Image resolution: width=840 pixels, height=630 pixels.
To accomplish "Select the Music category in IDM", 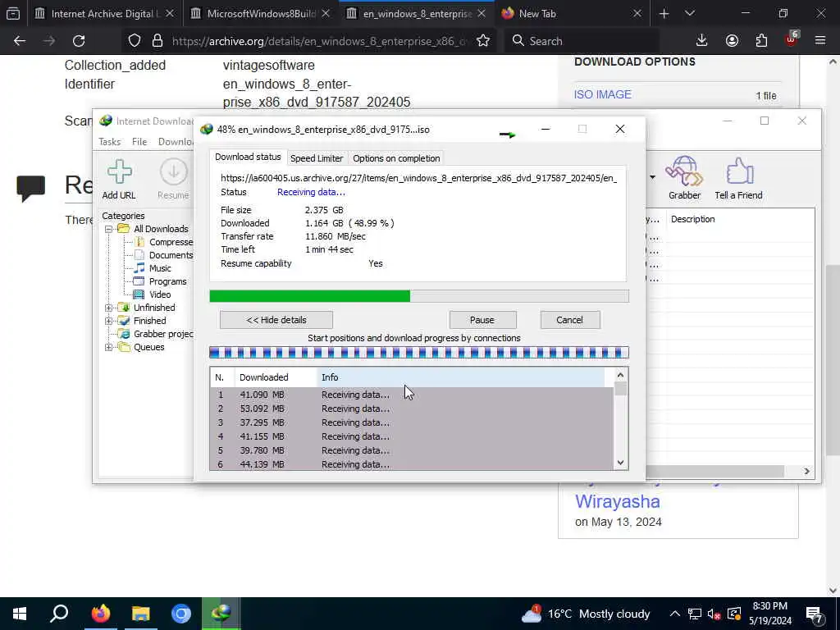I will click(160, 268).
